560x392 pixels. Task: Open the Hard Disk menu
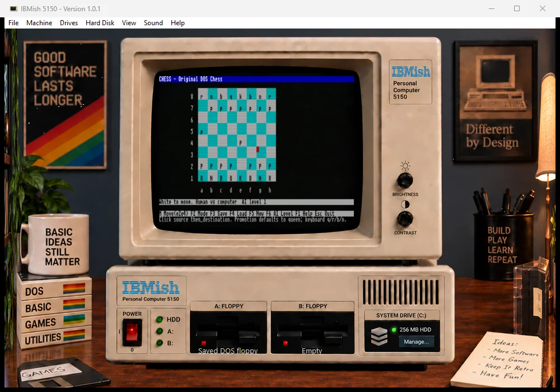coord(100,23)
